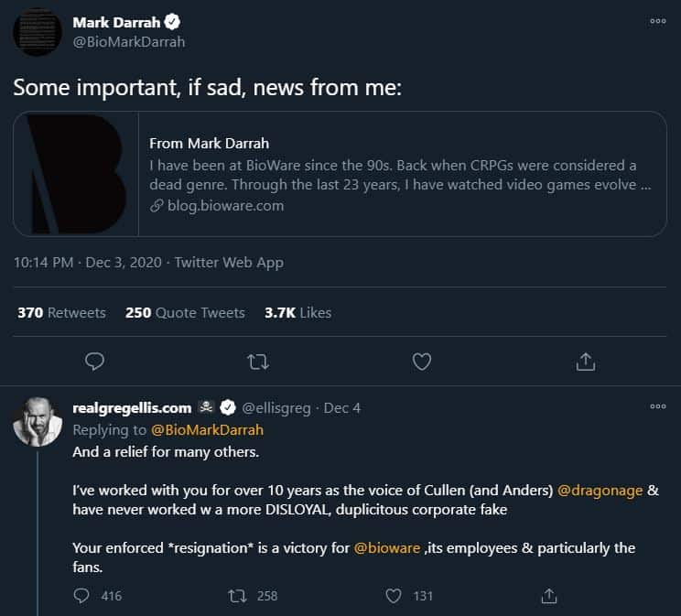Open Mark Darrah's profile picture
The width and height of the screenshot is (681, 616).
point(38,31)
